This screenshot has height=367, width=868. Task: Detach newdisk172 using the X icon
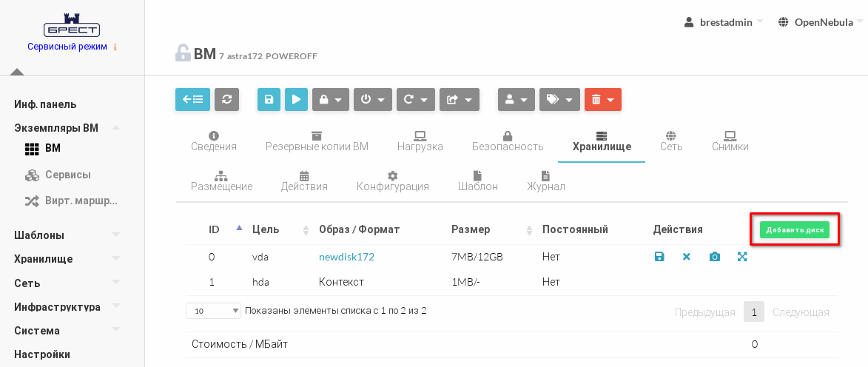pyautogui.click(x=687, y=257)
